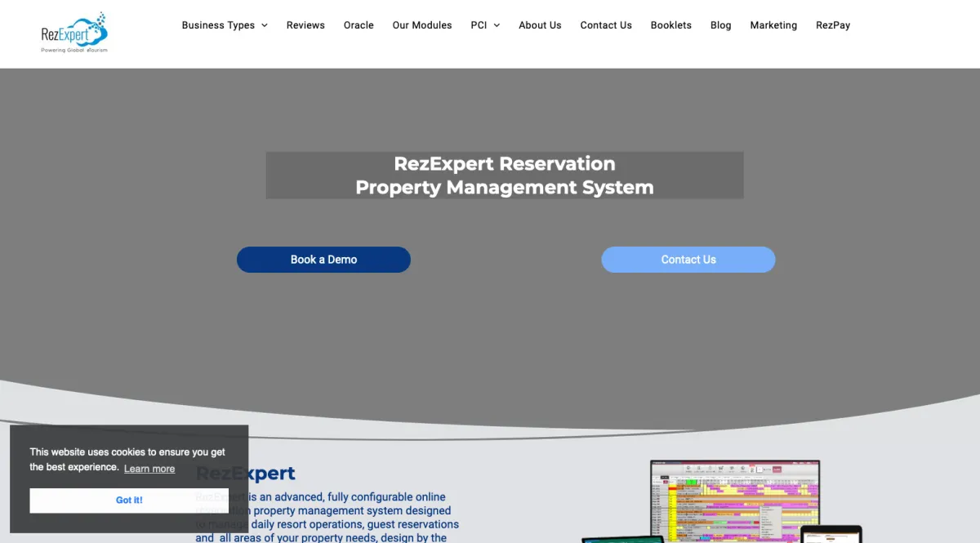
Task: Expand the Business Types menu chevron
Action: (264, 25)
